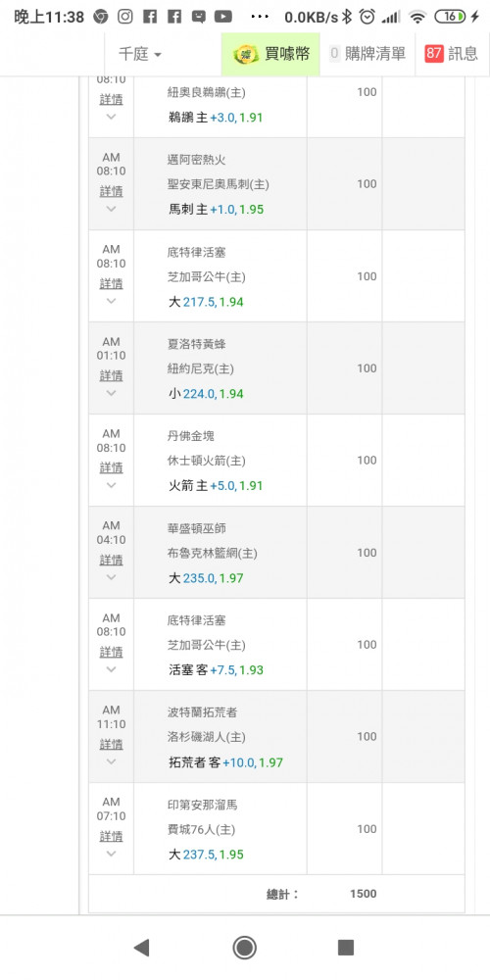
Task: Tap the Instagram notification icon in the status bar
Action: [125, 17]
